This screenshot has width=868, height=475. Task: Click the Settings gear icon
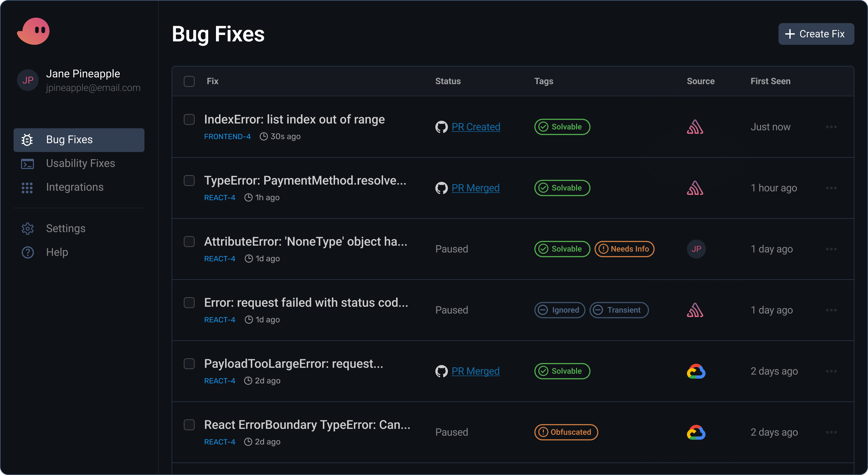27,229
